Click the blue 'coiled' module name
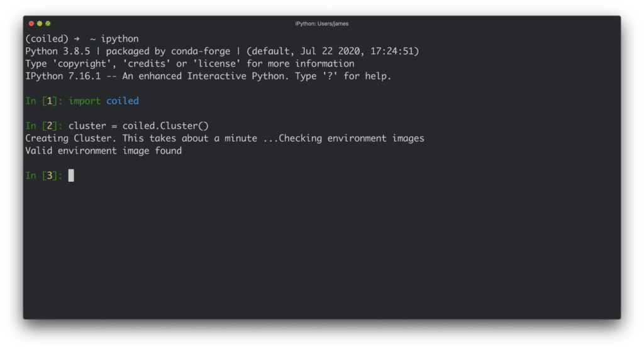Image resolution: width=644 pixels, height=350 pixels. click(123, 101)
